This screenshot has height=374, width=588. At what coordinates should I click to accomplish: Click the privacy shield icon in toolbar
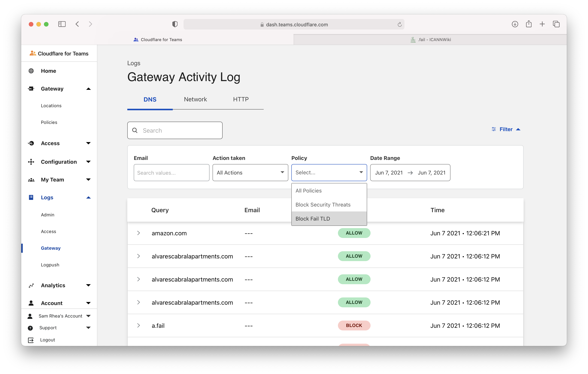click(175, 24)
